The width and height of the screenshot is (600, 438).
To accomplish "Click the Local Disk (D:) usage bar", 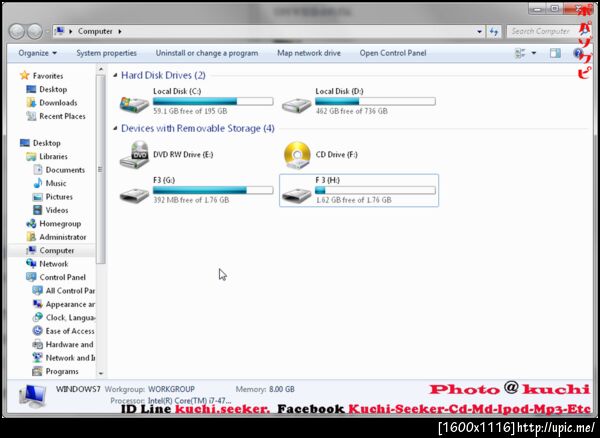I will pyautogui.click(x=375, y=101).
